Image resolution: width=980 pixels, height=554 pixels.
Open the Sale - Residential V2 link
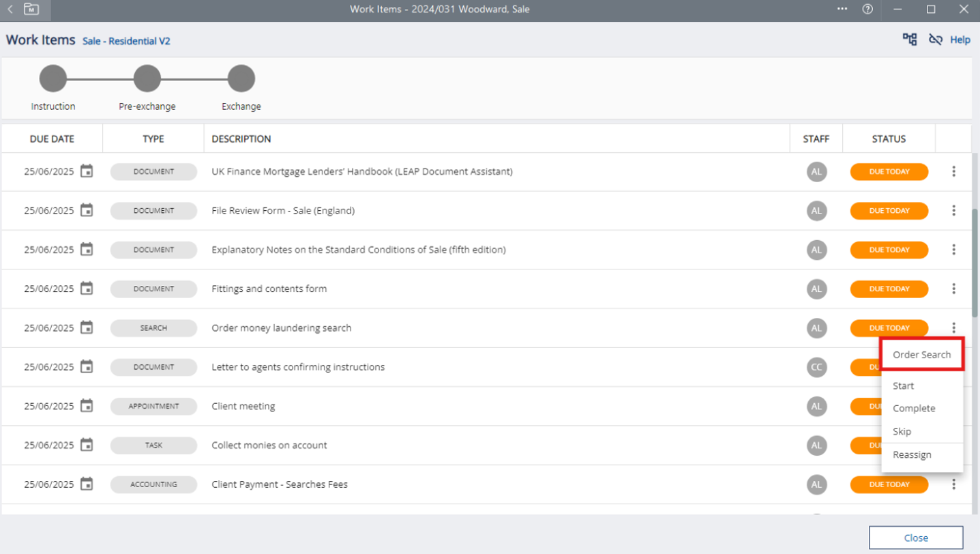pos(126,41)
